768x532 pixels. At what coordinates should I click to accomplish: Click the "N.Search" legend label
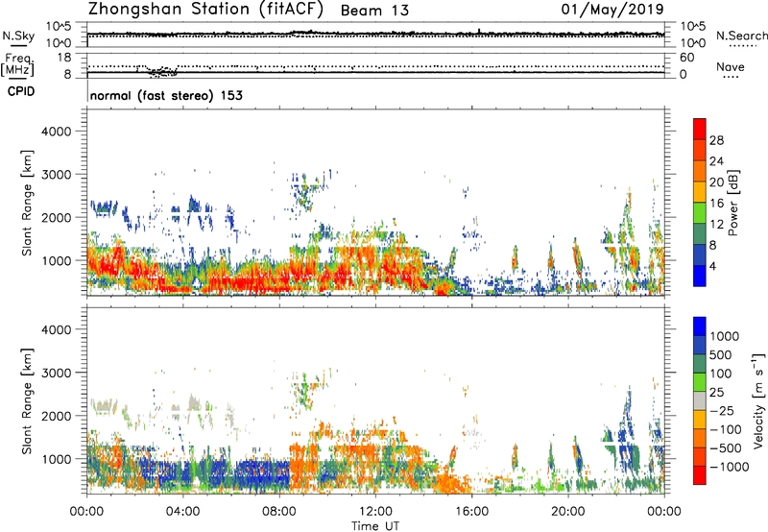(742, 36)
